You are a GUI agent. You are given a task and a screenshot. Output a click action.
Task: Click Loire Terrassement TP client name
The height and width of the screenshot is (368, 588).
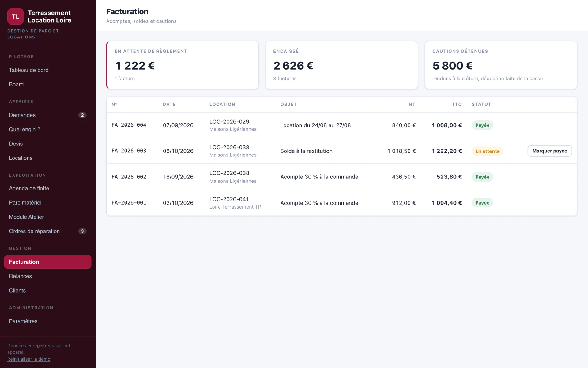point(235,207)
